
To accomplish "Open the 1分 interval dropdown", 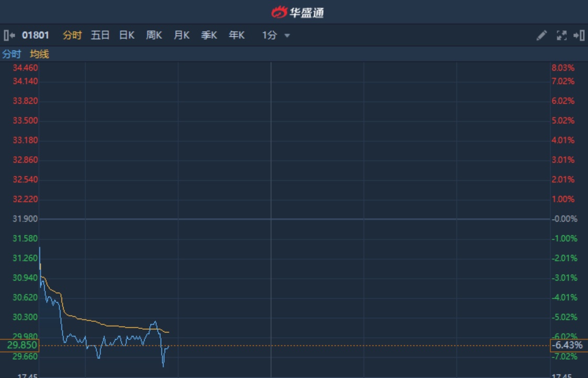I will point(270,36).
